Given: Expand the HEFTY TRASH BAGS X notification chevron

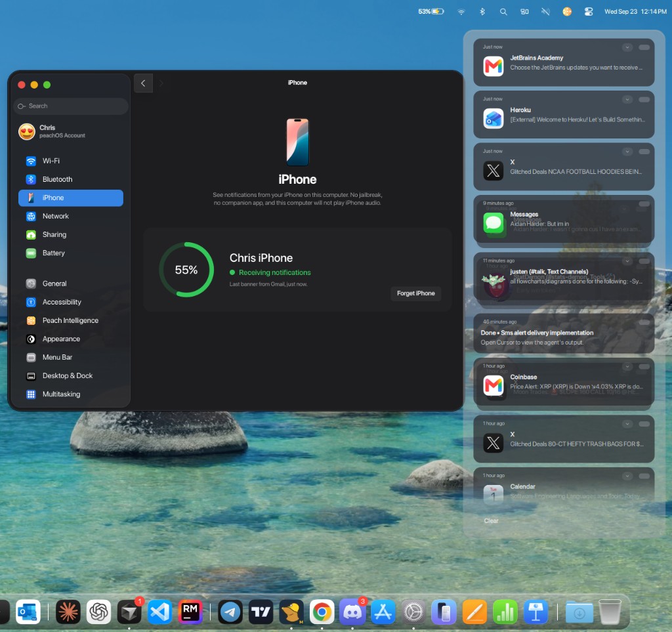Looking at the screenshot, I should tap(627, 424).
